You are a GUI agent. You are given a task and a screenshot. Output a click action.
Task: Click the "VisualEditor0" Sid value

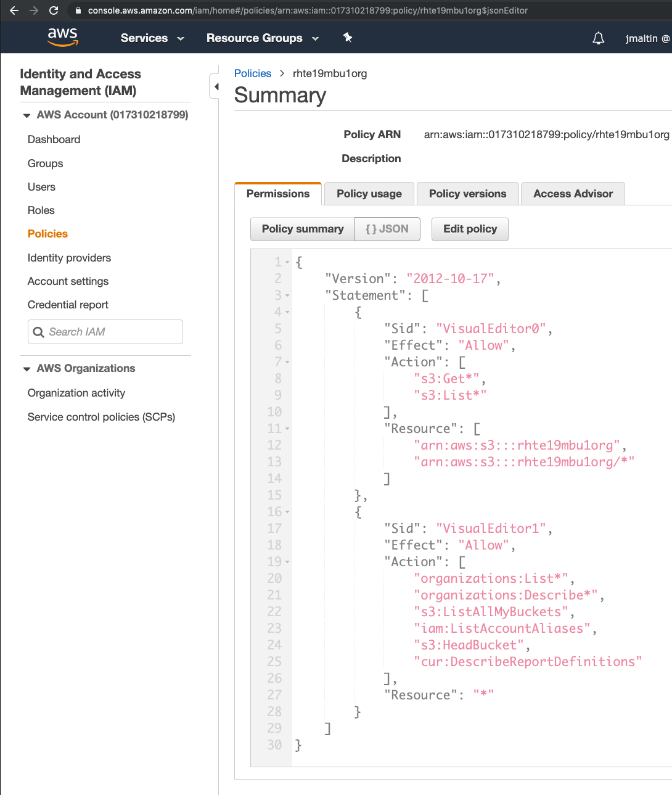[491, 329]
